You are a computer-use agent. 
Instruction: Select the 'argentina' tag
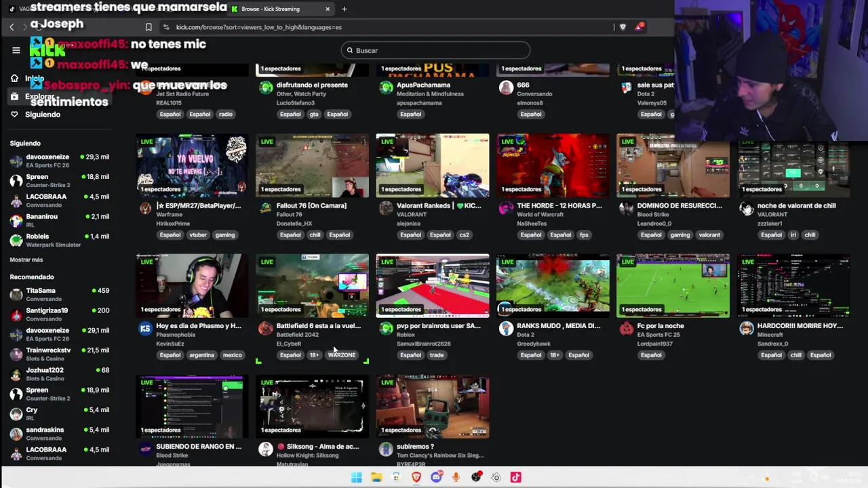(201, 355)
